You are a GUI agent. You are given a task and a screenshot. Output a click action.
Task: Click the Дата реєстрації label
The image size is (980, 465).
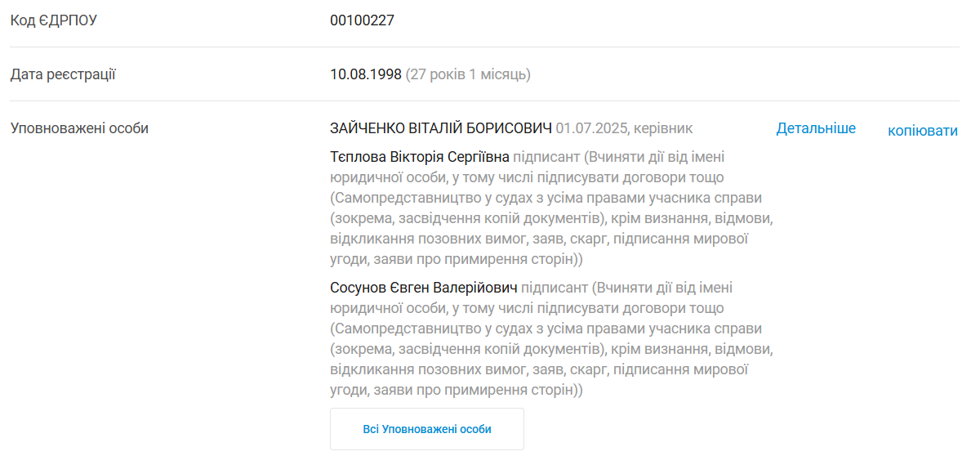(x=63, y=74)
